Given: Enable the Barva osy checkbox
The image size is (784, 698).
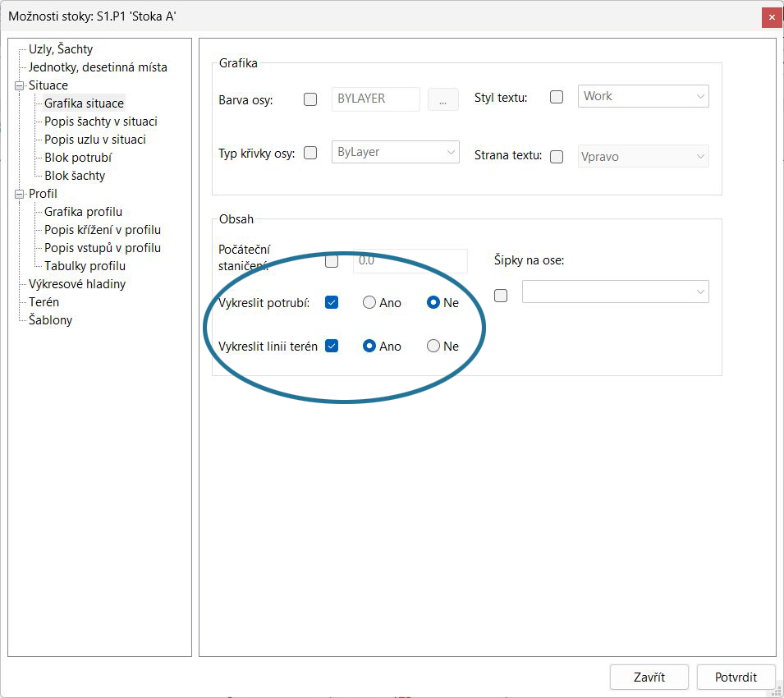Looking at the screenshot, I should click(310, 99).
